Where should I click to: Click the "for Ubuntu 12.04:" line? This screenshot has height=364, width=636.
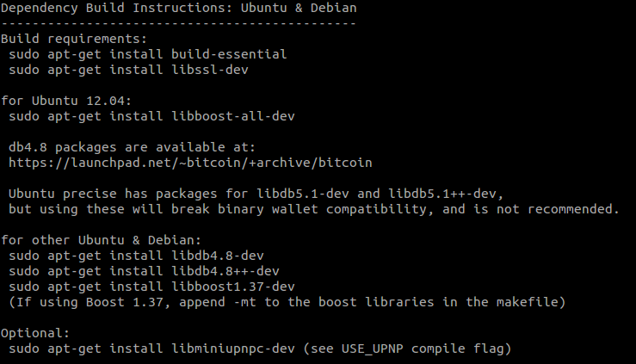[x=65, y=101]
